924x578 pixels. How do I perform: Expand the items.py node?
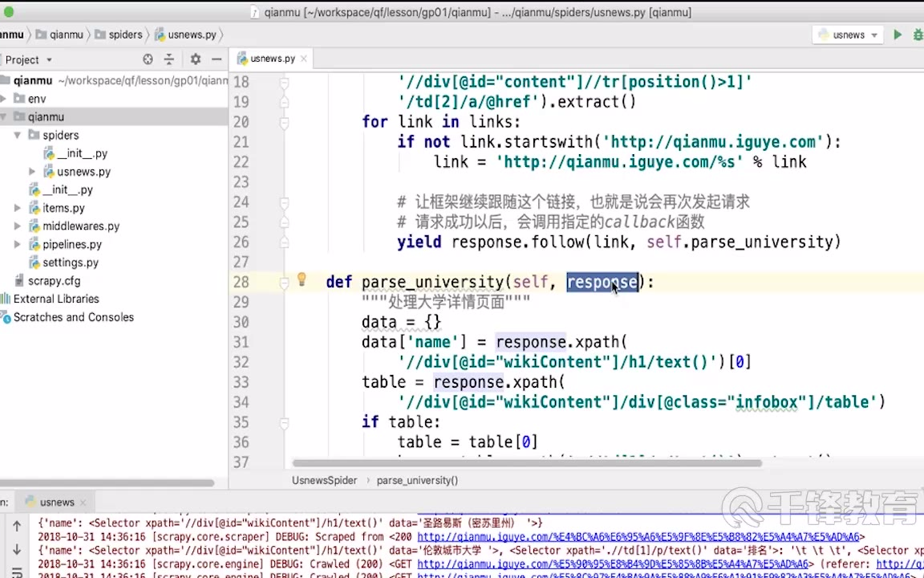tap(18, 208)
